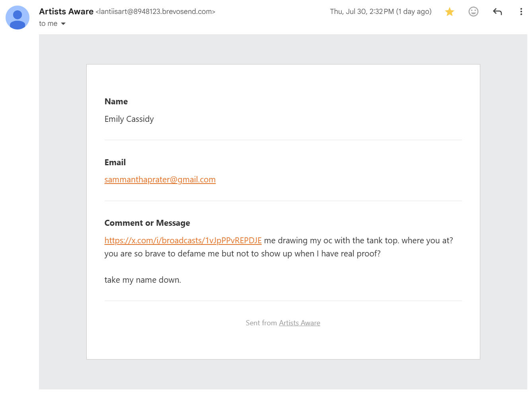Add an emoji reaction with the smiley icon
This screenshot has width=532, height=393.
(474, 12)
